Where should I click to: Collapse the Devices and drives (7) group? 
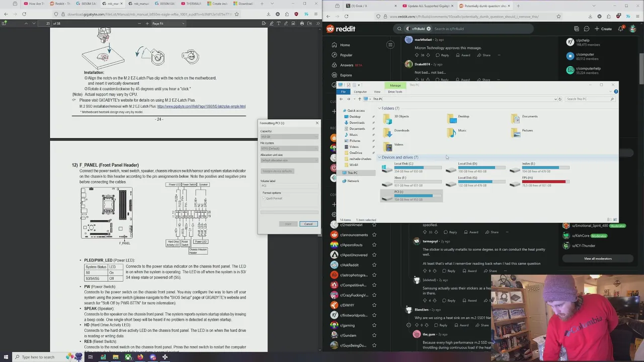click(x=379, y=157)
